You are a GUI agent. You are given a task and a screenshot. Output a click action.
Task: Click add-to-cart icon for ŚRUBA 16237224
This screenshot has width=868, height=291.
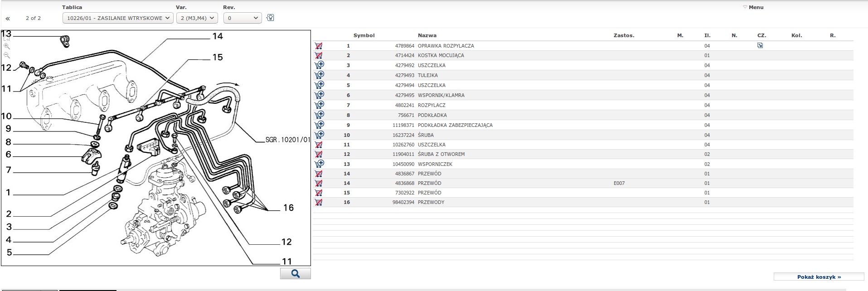coord(319,135)
